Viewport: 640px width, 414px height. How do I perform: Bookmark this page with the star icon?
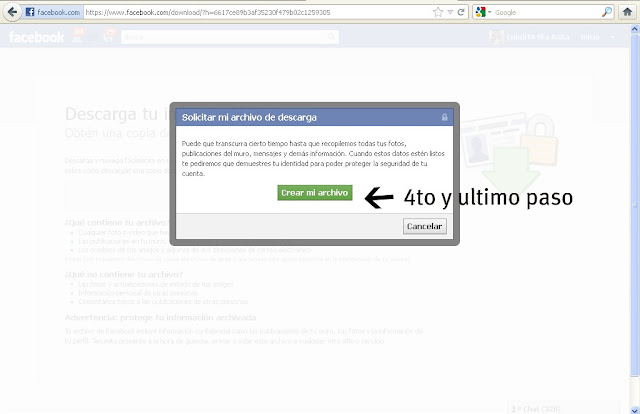click(x=438, y=12)
